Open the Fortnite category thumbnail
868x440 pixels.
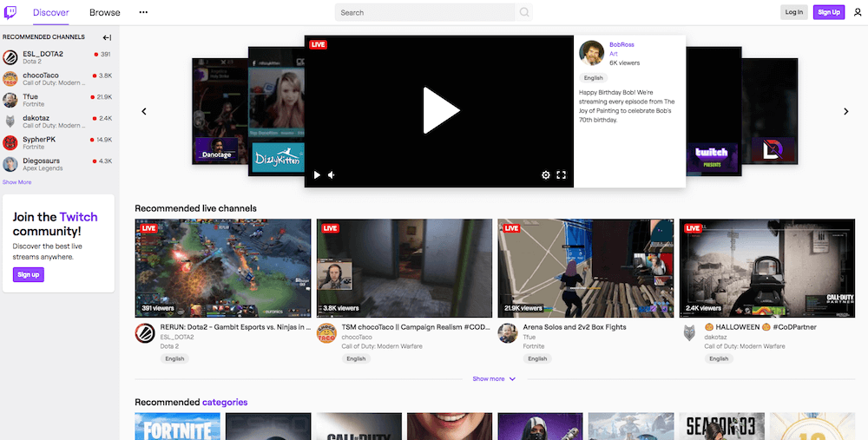(x=177, y=426)
